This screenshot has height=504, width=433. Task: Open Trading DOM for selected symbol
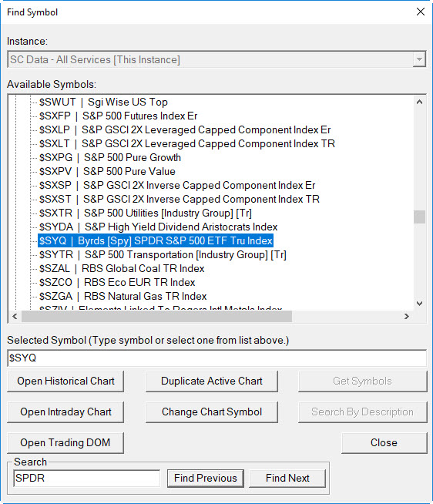pyautogui.click(x=65, y=443)
